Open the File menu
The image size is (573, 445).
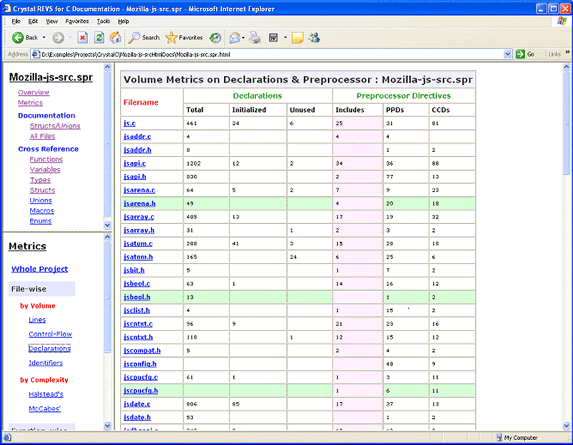(x=16, y=21)
